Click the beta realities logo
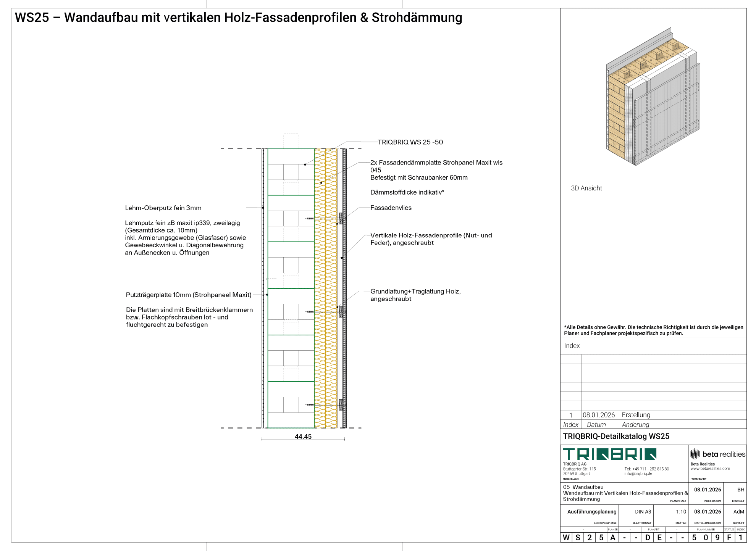The width and height of the screenshot is (756, 551). point(717,454)
